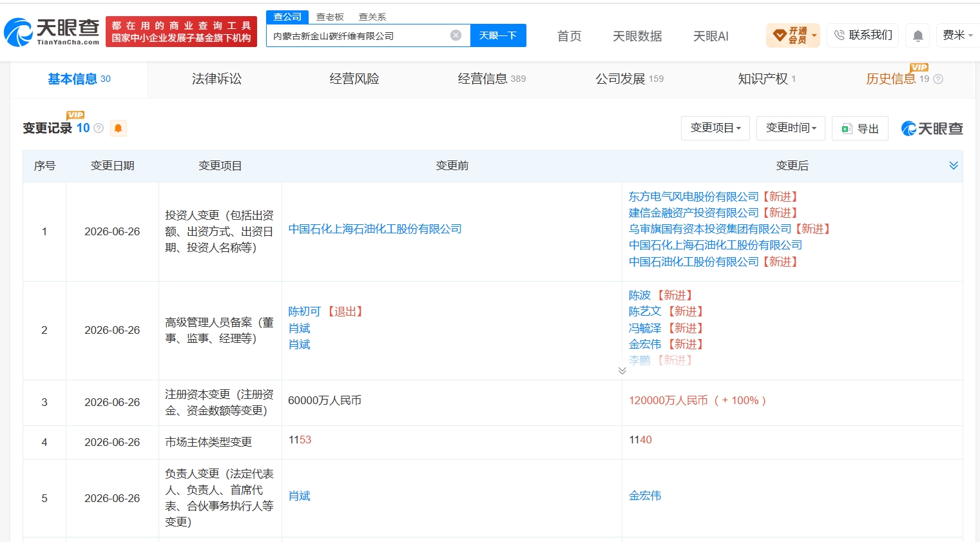
Task: Open 中国石化上海石油化工股份有限公司 in 变更后 column
Action: pyautogui.click(x=715, y=245)
